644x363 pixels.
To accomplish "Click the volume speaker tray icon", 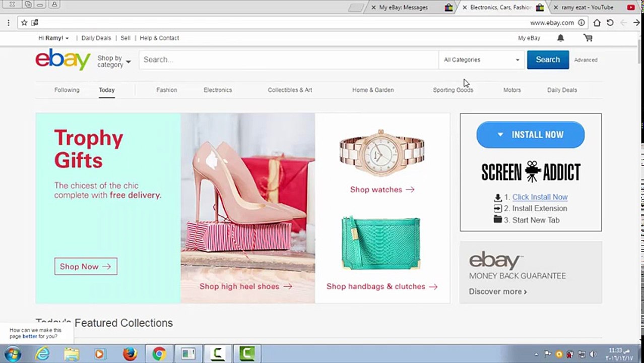I will coord(593,354).
